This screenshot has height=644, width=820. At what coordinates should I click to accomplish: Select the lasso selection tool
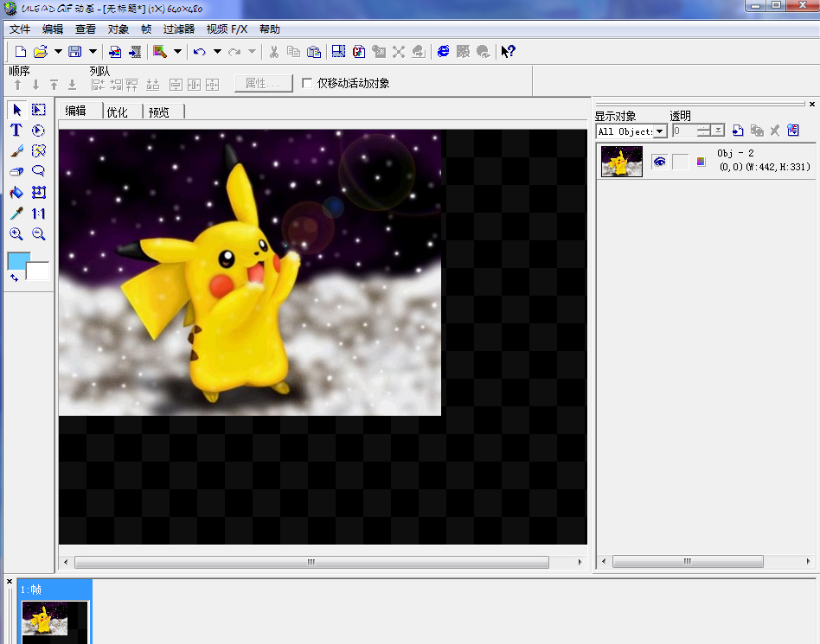[x=38, y=171]
